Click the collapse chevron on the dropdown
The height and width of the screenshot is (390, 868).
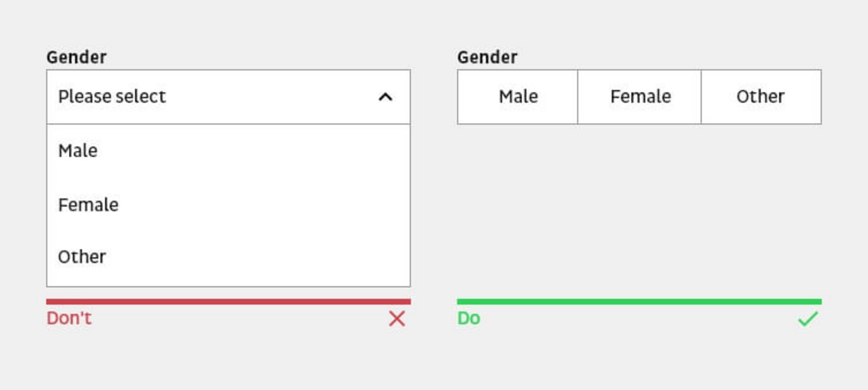pos(386,97)
